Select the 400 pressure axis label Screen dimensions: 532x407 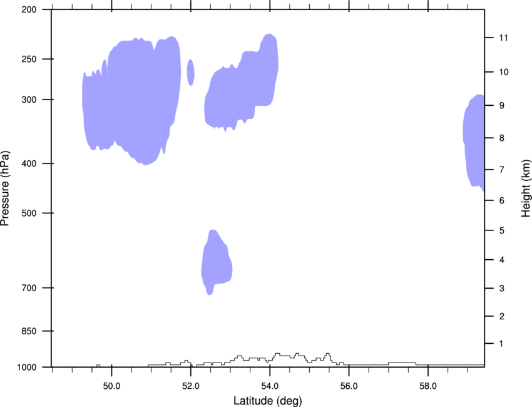(x=29, y=163)
